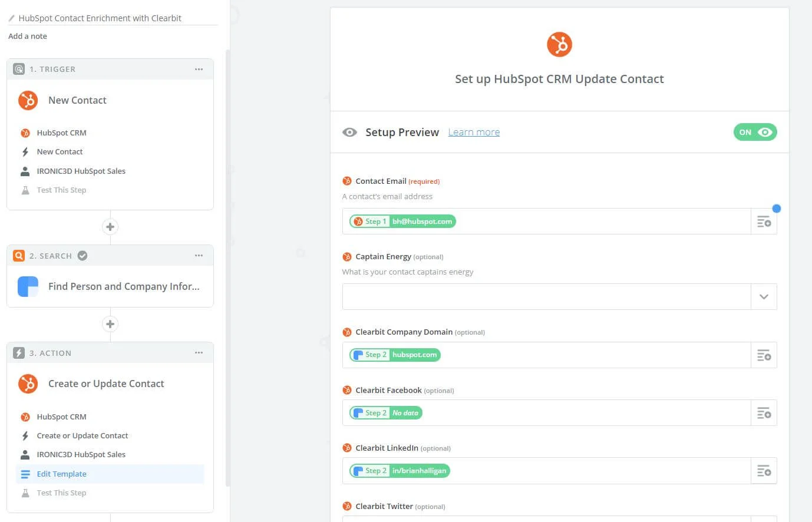
Task: Add a step between Trigger and Search
Action: tap(110, 227)
